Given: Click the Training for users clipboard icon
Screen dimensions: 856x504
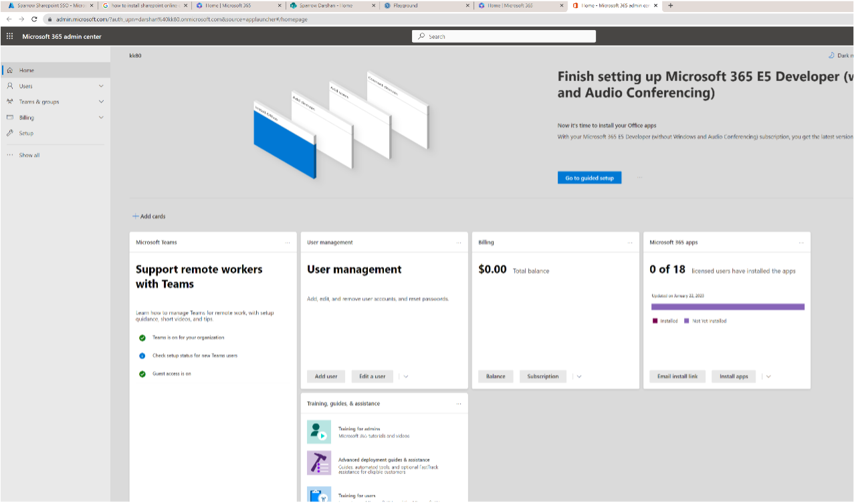Looking at the screenshot, I should click(x=319, y=494).
